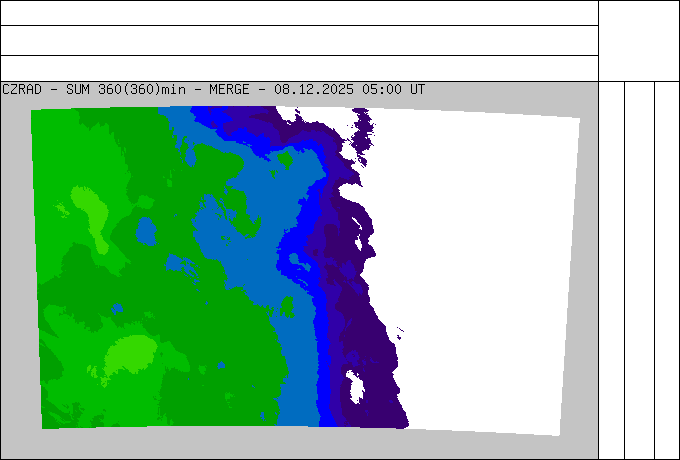Click the small blue patch inside the green area
This screenshot has width=680, height=460.
146,232
